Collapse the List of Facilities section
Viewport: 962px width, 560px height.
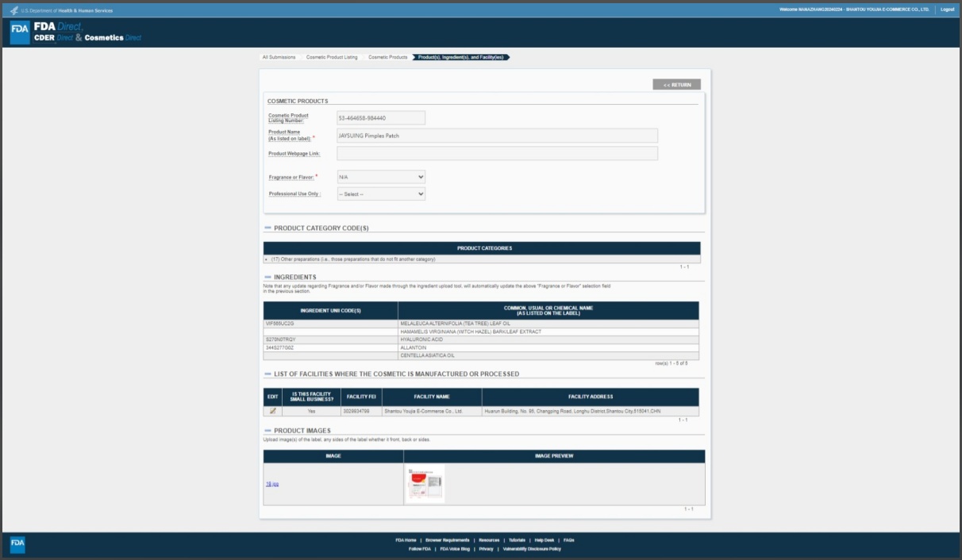(x=267, y=374)
